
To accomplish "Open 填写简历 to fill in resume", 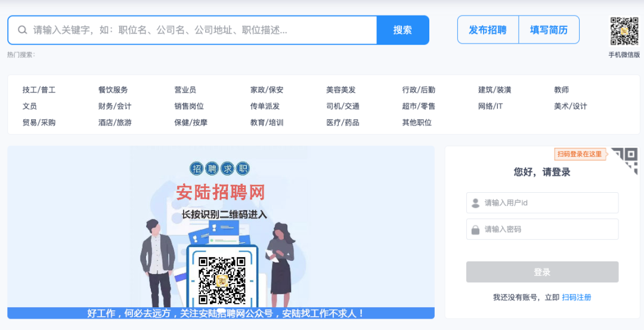I will pyautogui.click(x=549, y=30).
